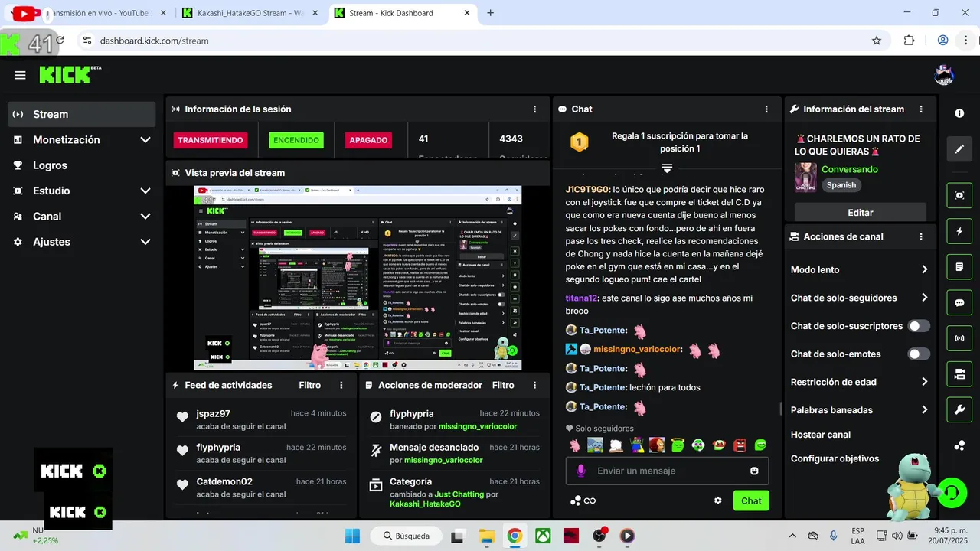
Task: Open Modo lento options chevron
Action: pos(924,269)
